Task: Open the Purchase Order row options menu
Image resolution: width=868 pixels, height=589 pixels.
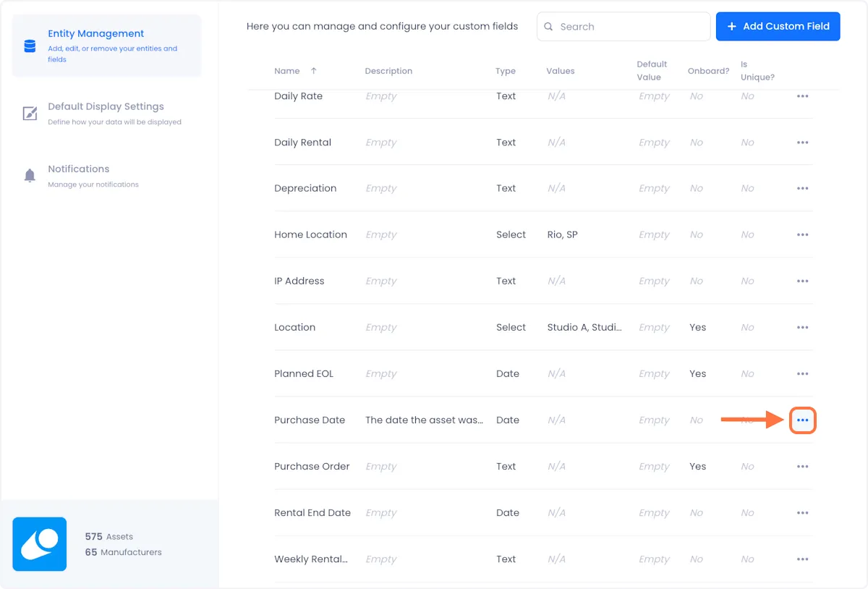Action: (802, 467)
